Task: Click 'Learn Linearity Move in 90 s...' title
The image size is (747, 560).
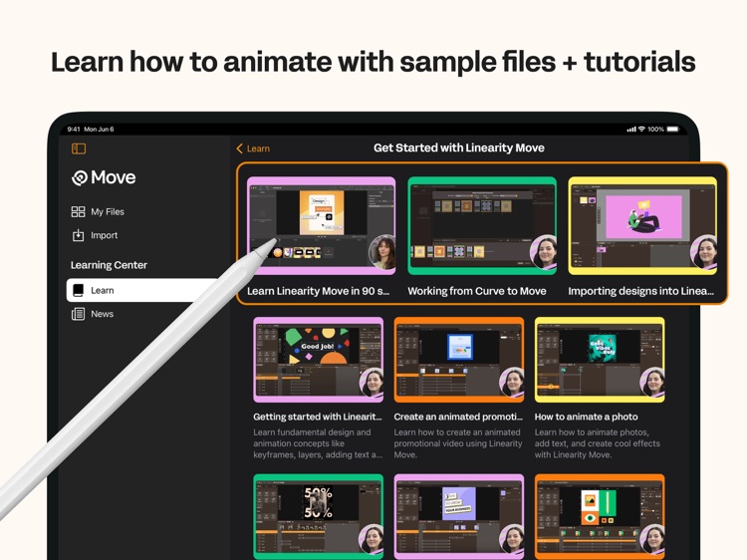Action: (x=319, y=291)
